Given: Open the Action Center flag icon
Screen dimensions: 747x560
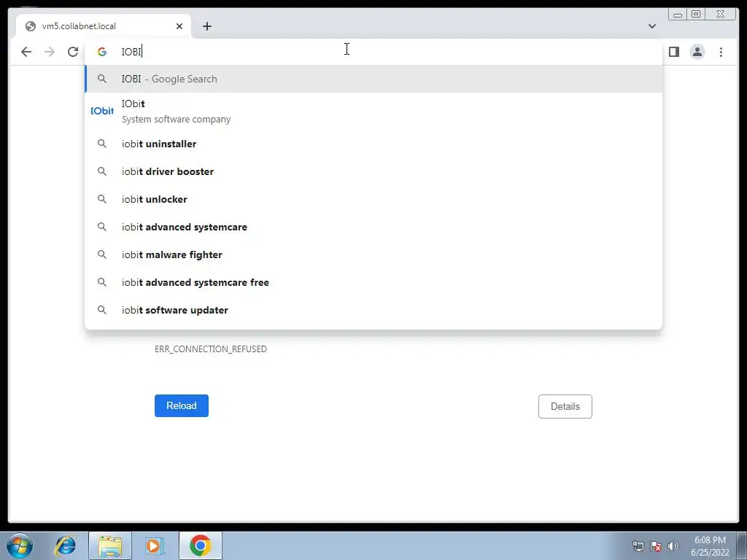Looking at the screenshot, I should coord(656,546).
